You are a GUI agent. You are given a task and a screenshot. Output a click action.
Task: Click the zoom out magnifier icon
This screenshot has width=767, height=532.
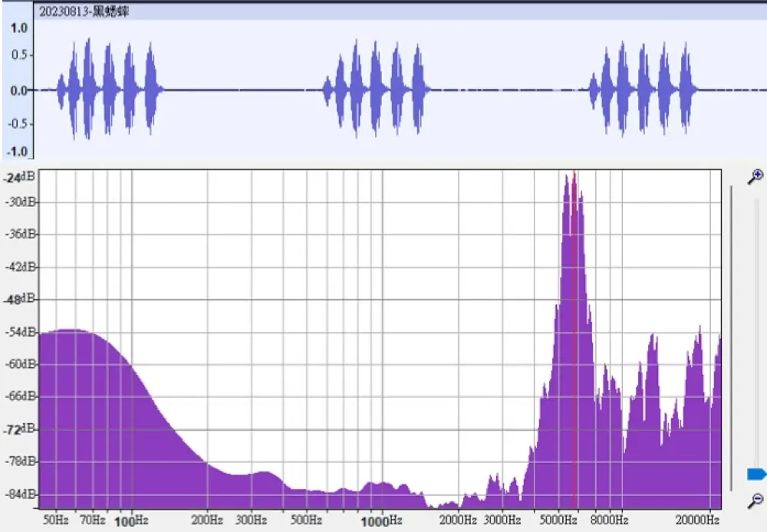click(755, 501)
